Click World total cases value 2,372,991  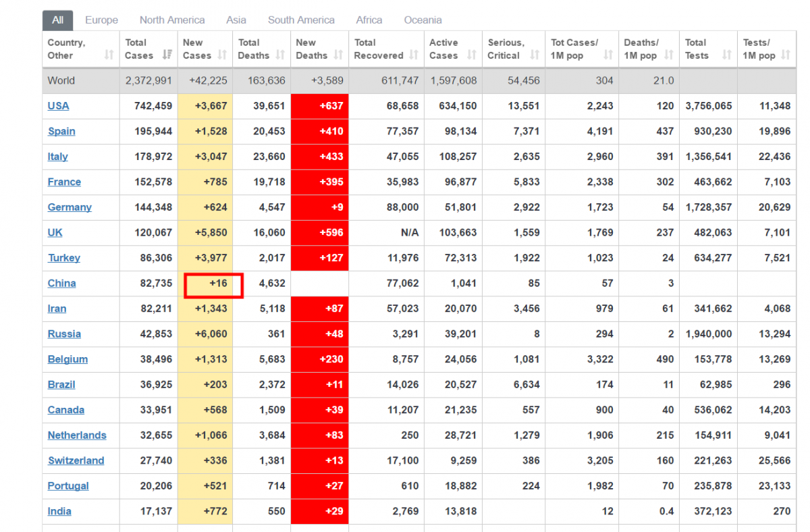[148, 80]
